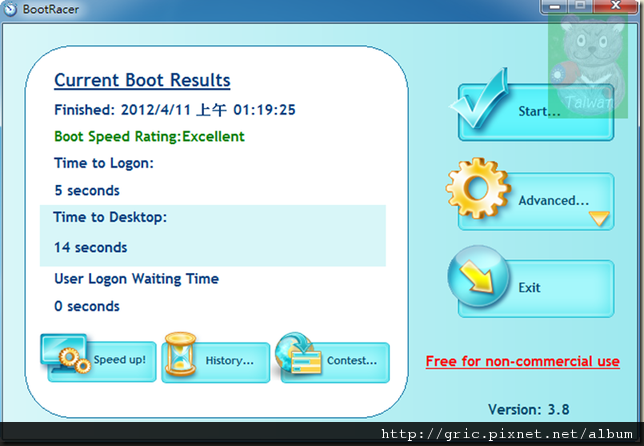Click the Time to Logon: label
This screenshot has height=446, width=644.
(104, 163)
